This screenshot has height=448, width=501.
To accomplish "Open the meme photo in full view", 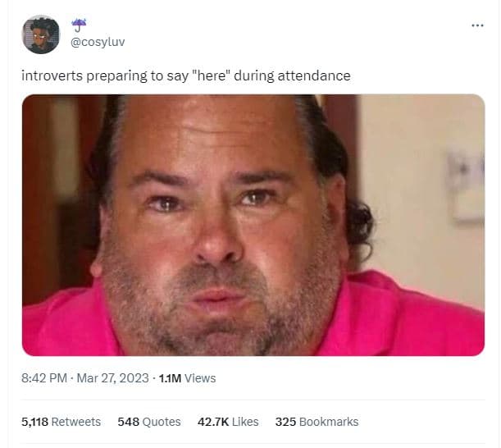I will pyautogui.click(x=253, y=225).
